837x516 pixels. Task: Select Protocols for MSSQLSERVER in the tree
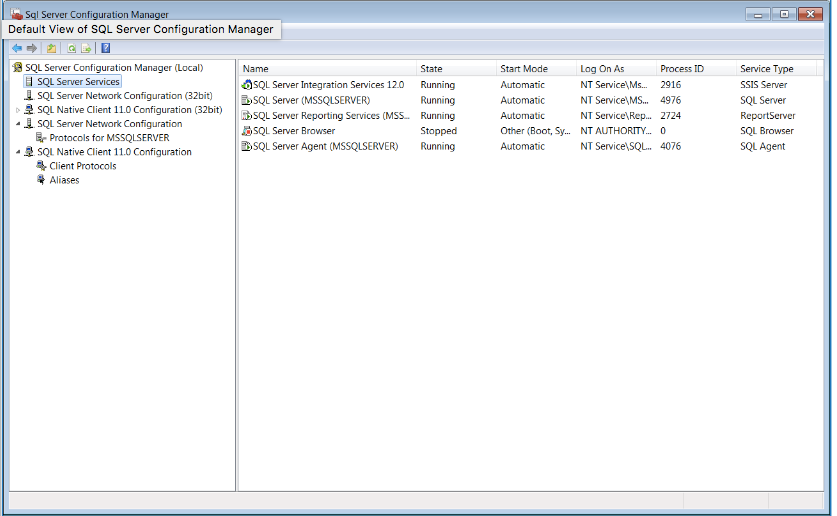pyautogui.click(x=109, y=138)
